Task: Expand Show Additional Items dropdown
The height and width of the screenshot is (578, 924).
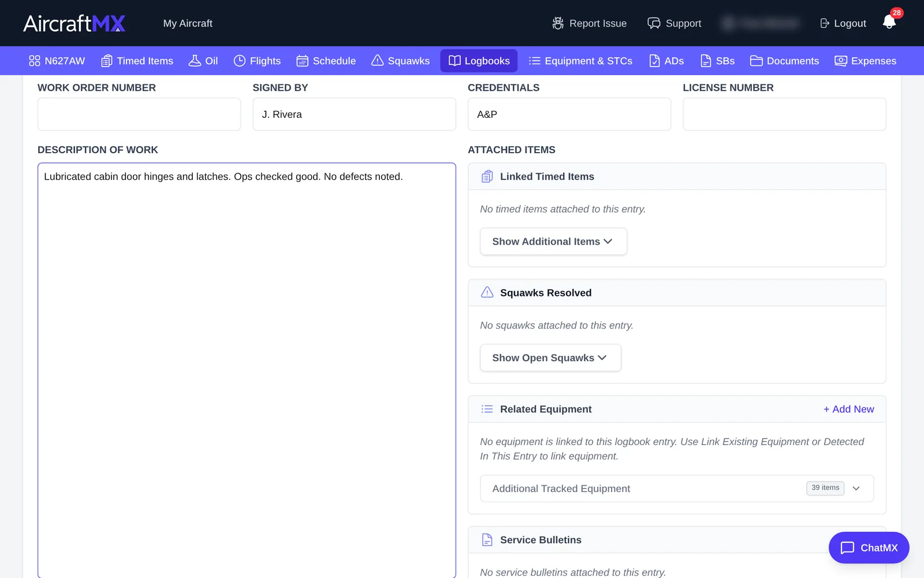Action: 553,242
